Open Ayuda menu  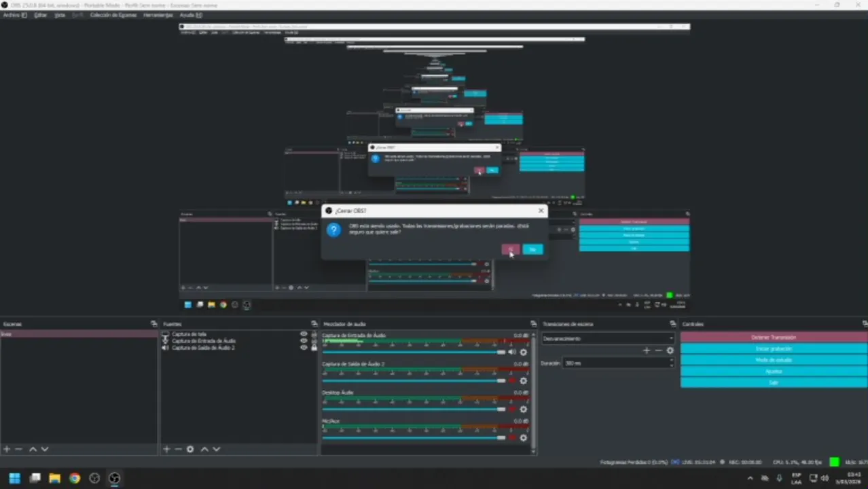(x=191, y=15)
